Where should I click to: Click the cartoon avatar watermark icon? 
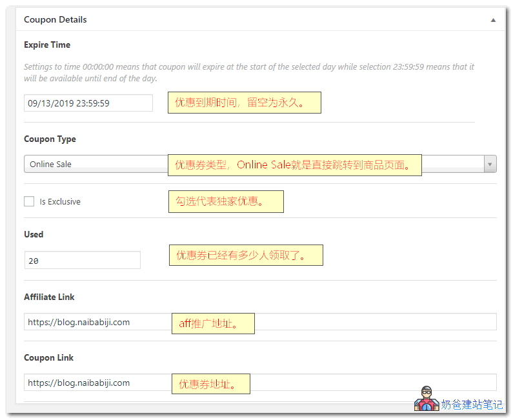coord(426,399)
